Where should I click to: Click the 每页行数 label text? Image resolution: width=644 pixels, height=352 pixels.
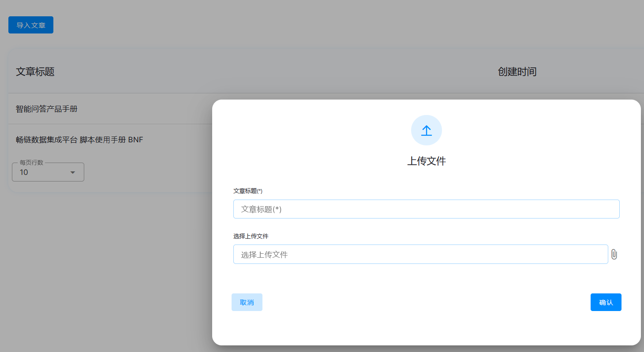click(31, 163)
